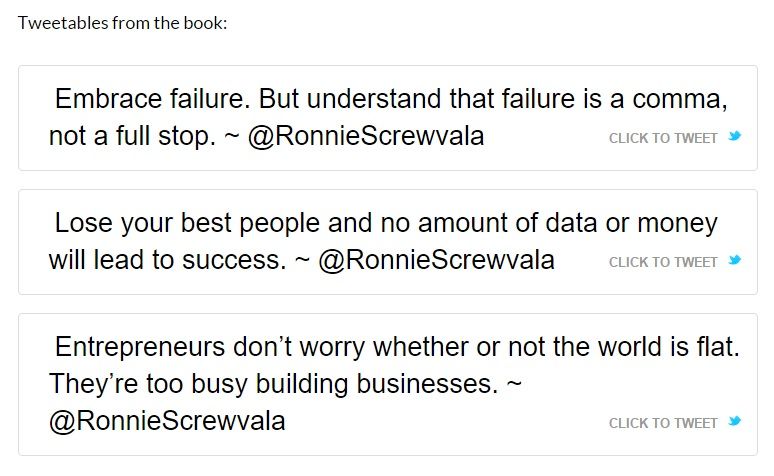Click the 'not a full stop.' text line
Screen dimensions: 774x476
[x=132, y=136]
